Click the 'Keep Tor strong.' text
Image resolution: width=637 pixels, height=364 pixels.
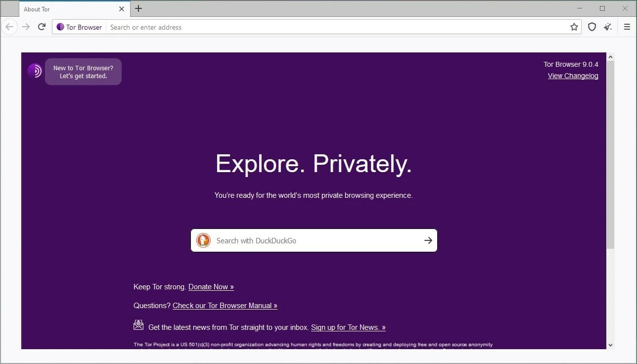[160, 287]
